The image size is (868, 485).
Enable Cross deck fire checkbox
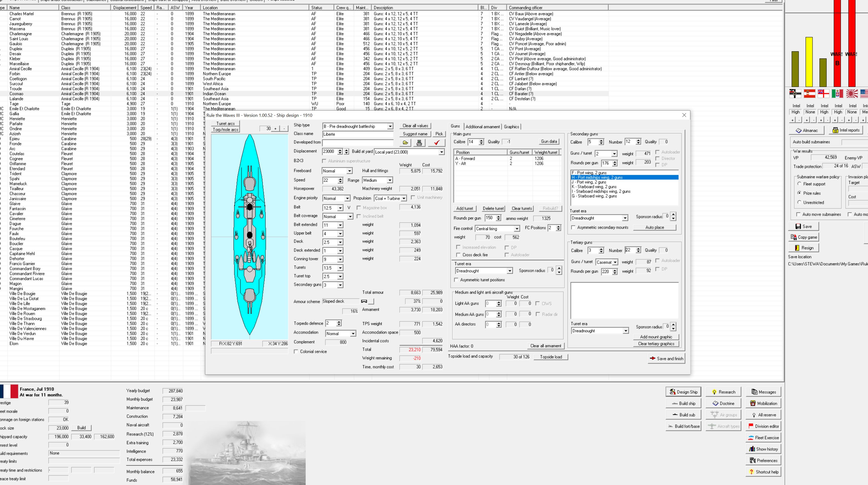pyautogui.click(x=458, y=255)
